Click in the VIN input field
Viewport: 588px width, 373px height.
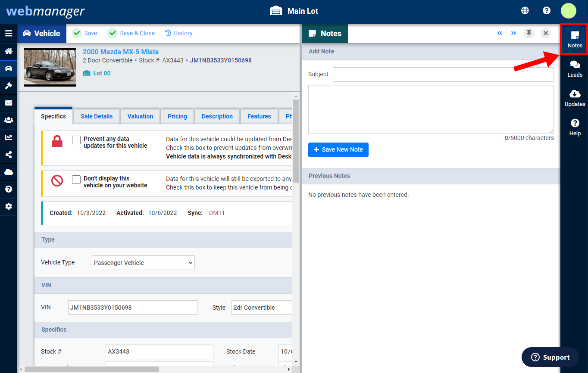click(x=133, y=308)
